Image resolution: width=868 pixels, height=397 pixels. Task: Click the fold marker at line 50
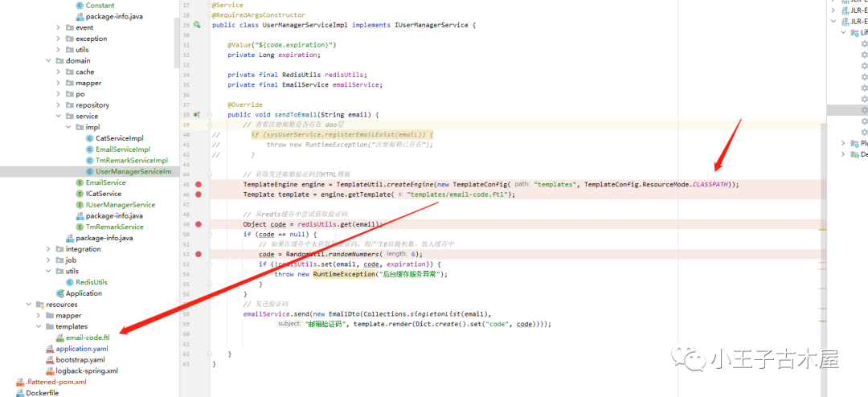pos(211,234)
